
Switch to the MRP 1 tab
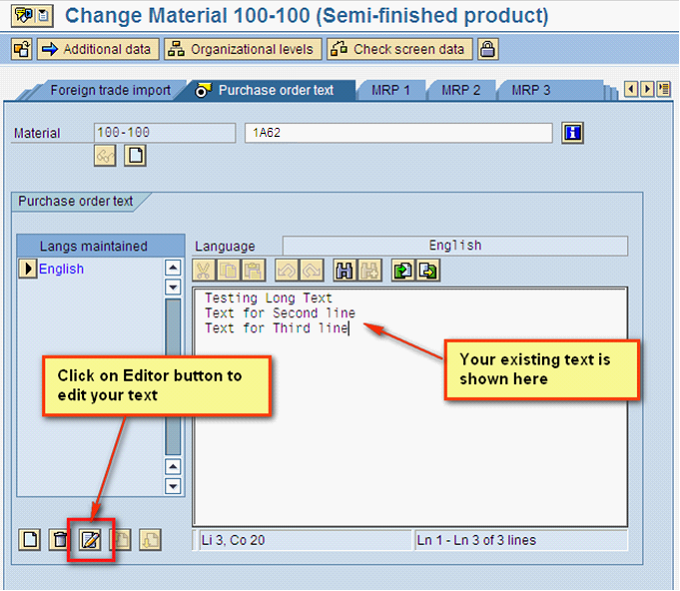[391, 90]
